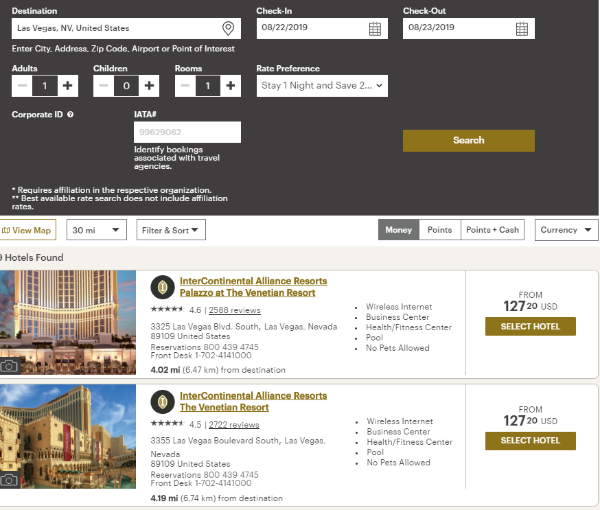The image size is (600, 510).
Task: Increase Children count with plus
Action: coord(149,86)
